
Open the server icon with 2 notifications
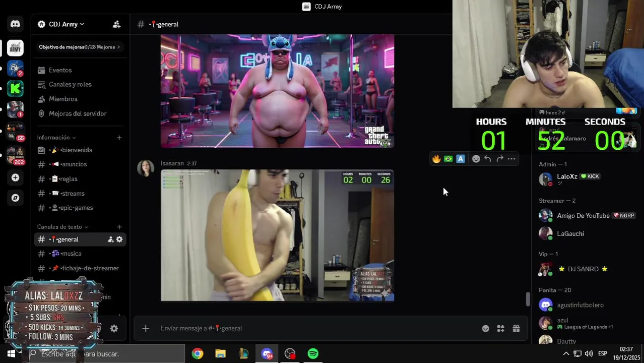click(x=15, y=68)
